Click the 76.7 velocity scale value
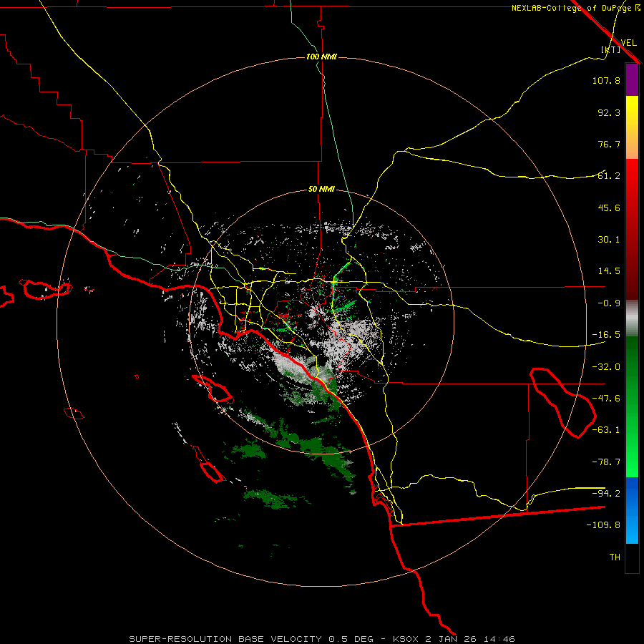This screenshot has height=644, width=644. click(609, 144)
